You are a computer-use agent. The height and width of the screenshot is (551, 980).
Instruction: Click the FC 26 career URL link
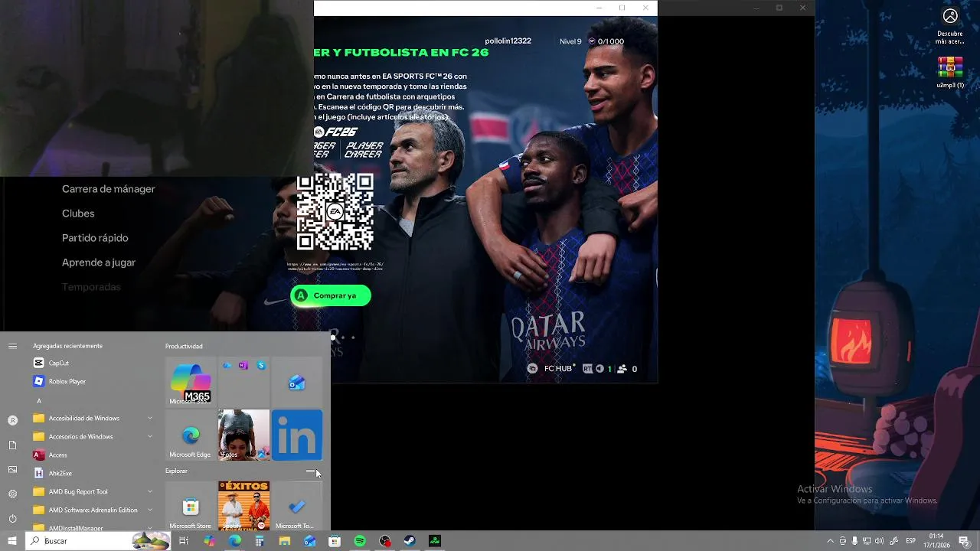[x=335, y=266]
